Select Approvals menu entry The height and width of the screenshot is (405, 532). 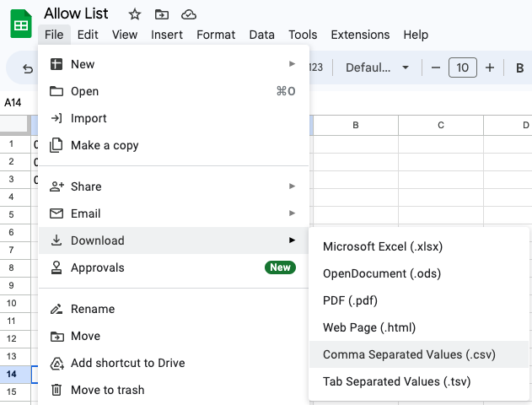(x=174, y=267)
